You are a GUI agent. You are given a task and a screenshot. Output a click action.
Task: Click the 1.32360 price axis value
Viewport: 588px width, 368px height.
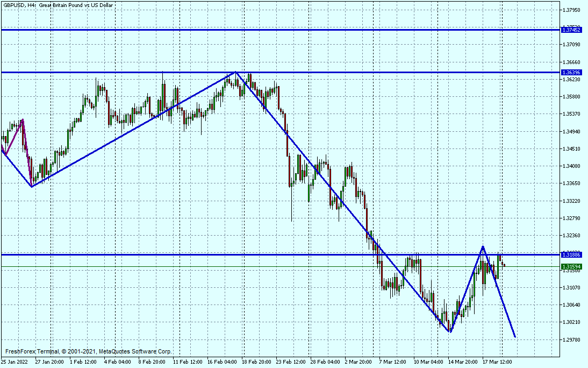click(571, 236)
